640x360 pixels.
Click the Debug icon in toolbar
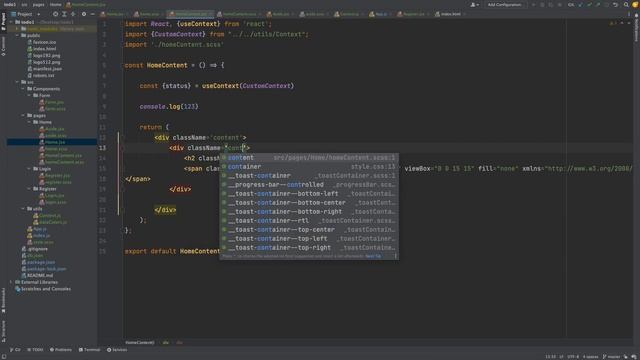[x=542, y=4]
